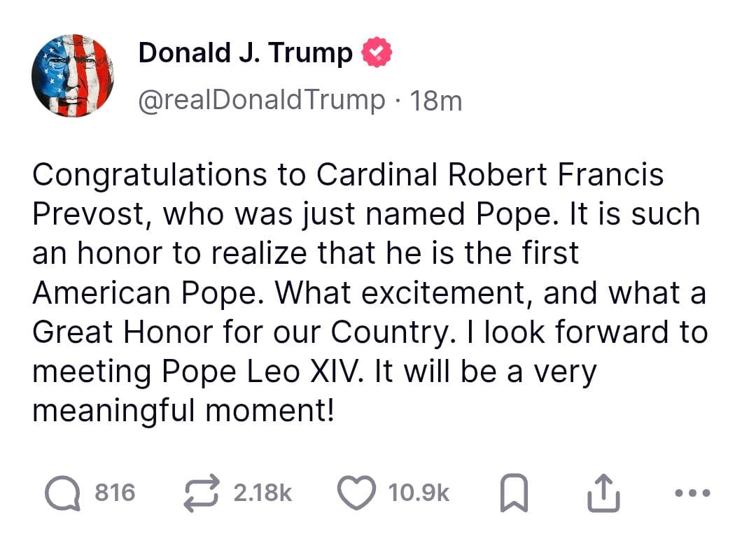Click the "meaningful moment!" final line
756x550 pixels.
point(183,411)
